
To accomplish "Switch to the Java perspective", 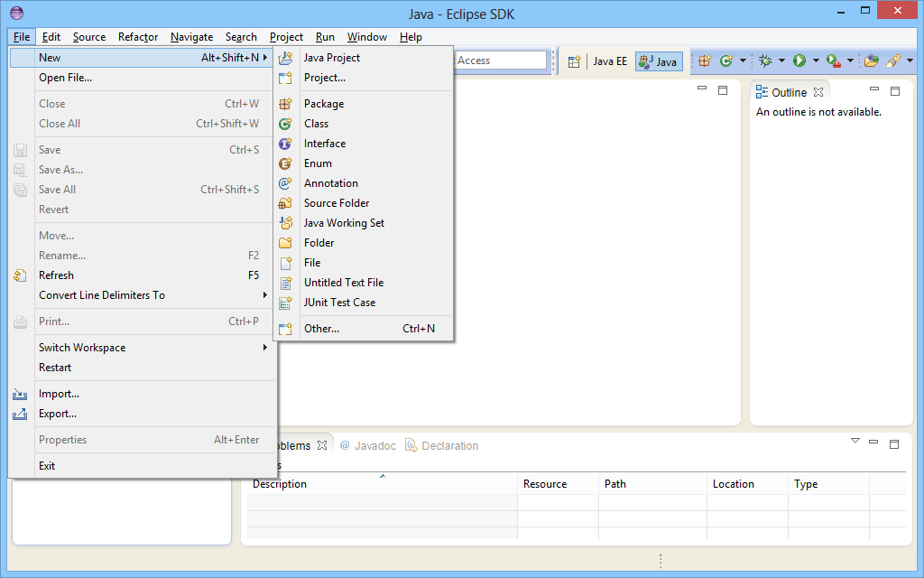I will (x=659, y=61).
